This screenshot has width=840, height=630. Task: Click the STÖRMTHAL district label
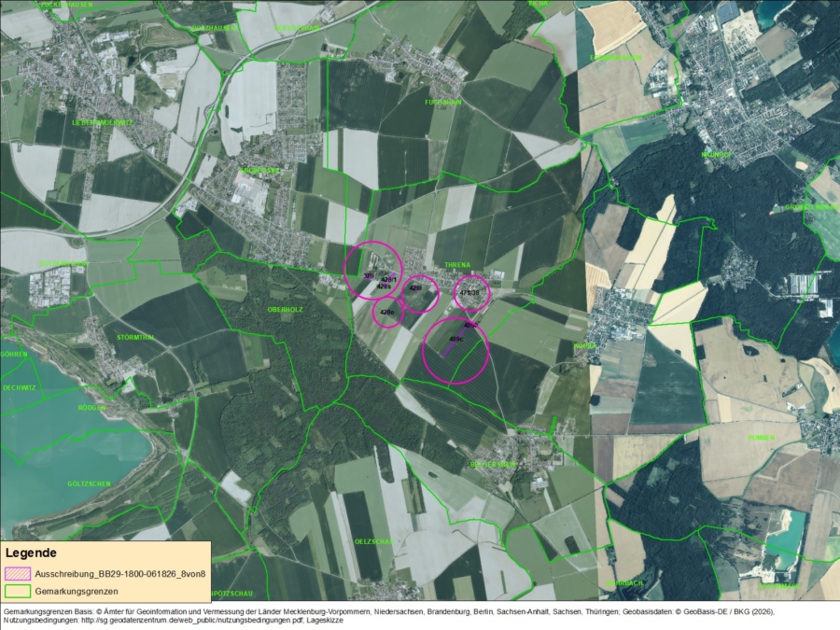(x=136, y=338)
